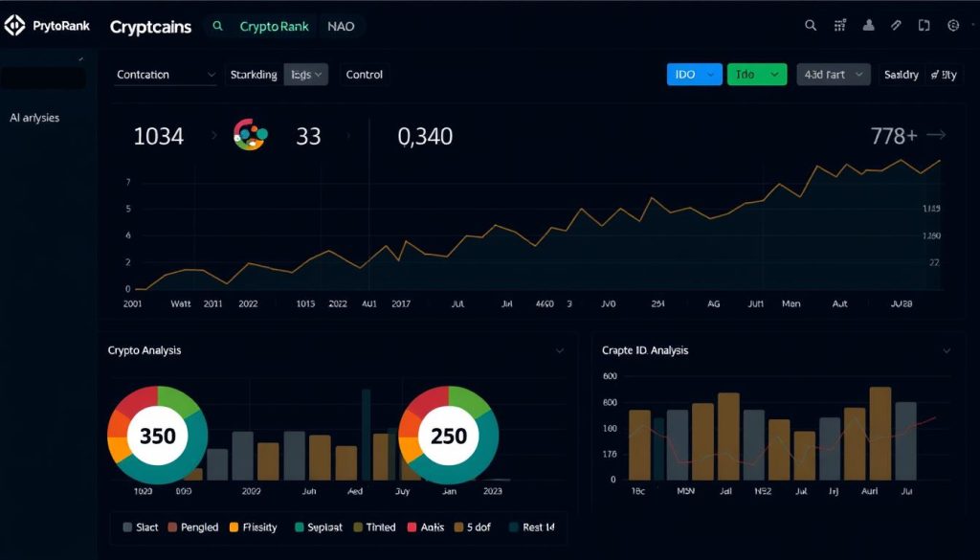Image resolution: width=980 pixels, height=560 pixels.
Task: Open the blue IDO dropdown
Action: coord(695,75)
